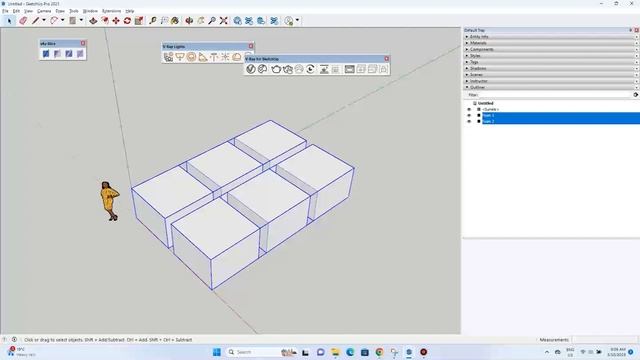Pin the Default Tray
This screenshot has height=360, width=640.
(631, 30)
